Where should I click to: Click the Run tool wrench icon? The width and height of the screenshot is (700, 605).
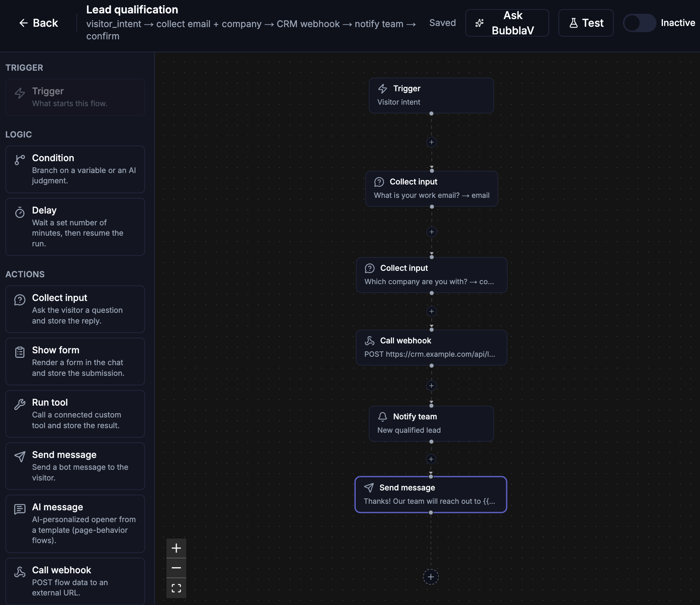tap(20, 404)
